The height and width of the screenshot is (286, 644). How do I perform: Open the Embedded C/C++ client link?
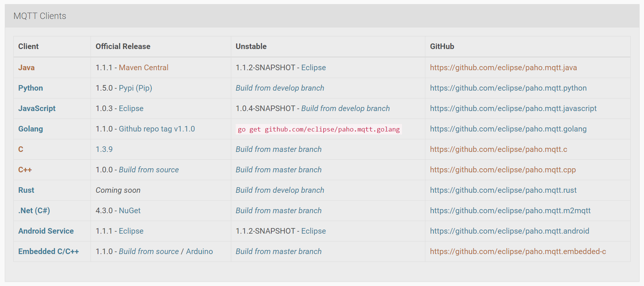click(49, 251)
